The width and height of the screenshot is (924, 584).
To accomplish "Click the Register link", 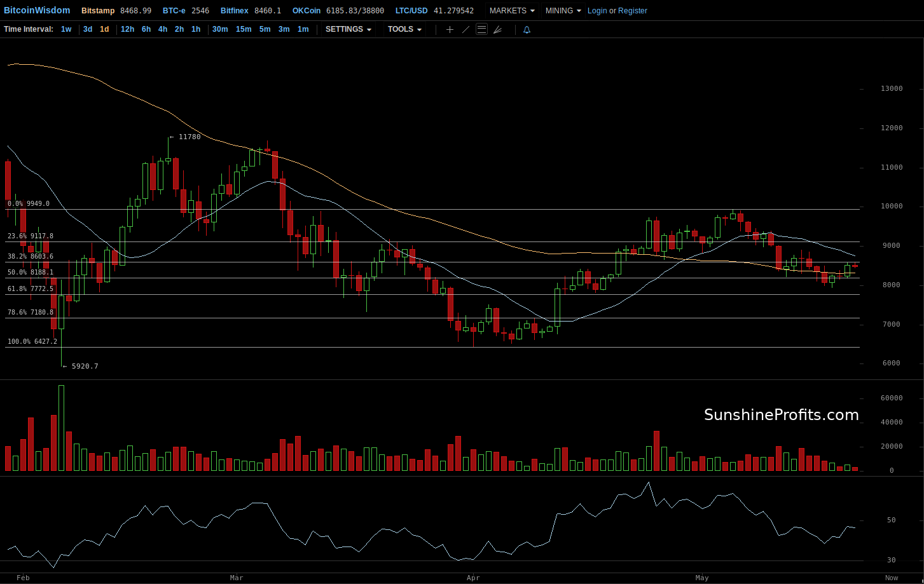I will [633, 11].
